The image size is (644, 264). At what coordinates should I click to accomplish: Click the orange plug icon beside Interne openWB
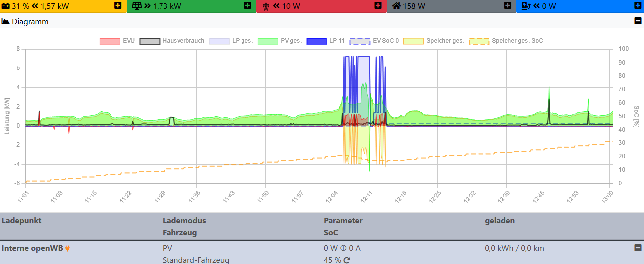(x=67, y=248)
